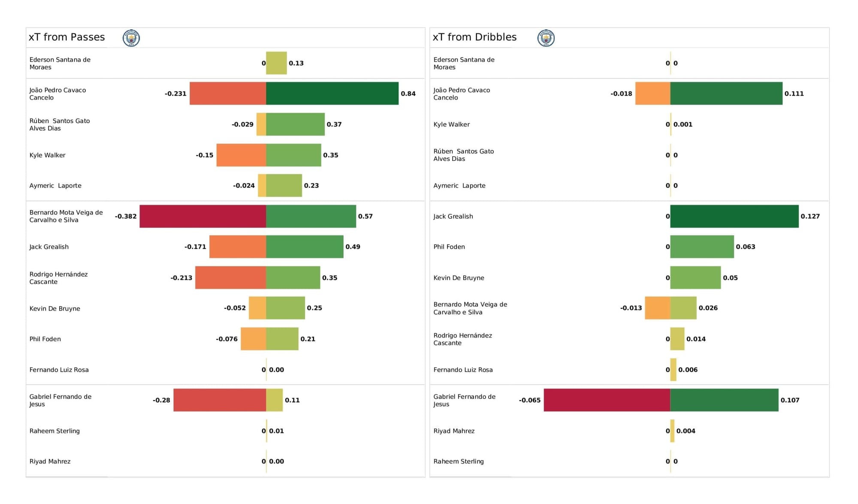Screen dimensions: 858x504
Task: Click Kevin De Bruyne's orange -0.052 passes bar
Action: click(257, 308)
